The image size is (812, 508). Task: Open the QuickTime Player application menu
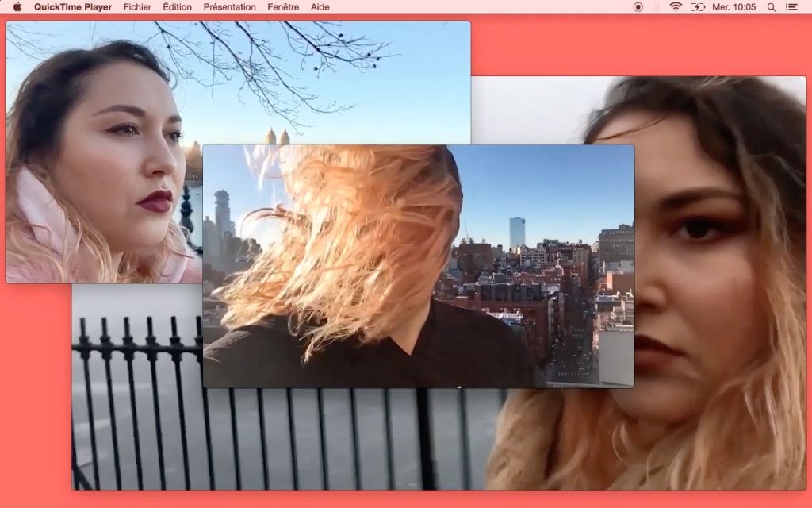(74, 7)
